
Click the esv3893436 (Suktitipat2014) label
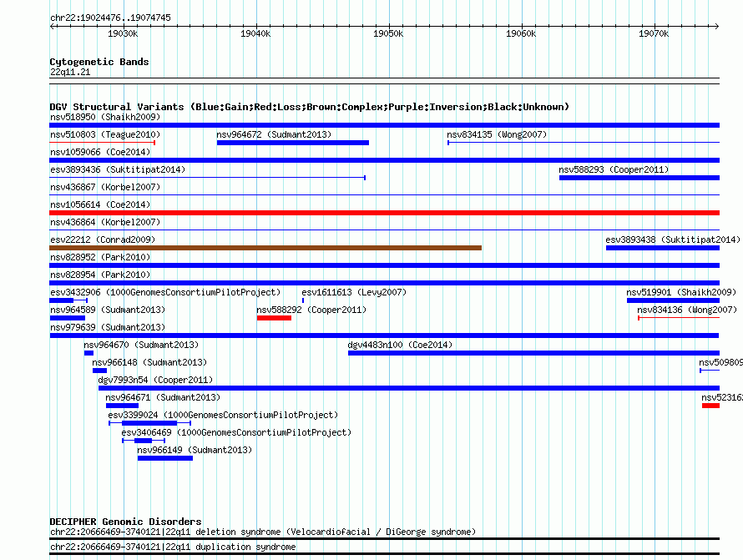click(118, 169)
